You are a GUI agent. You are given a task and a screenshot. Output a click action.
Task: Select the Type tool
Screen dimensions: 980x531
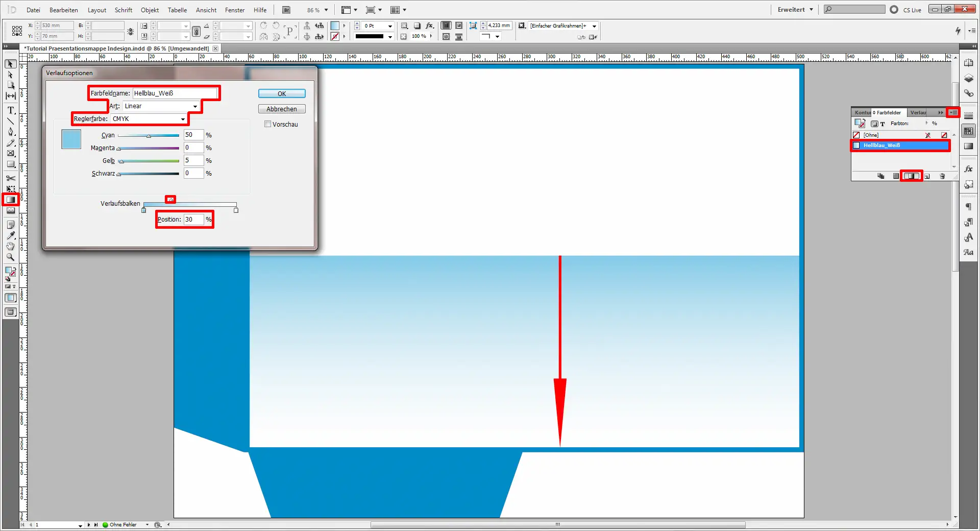pos(10,110)
